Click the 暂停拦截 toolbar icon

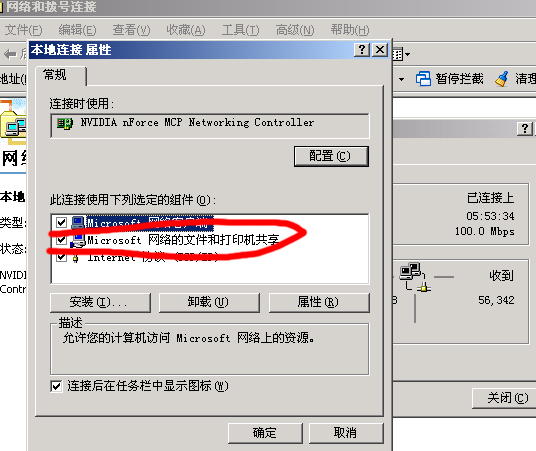[423, 79]
